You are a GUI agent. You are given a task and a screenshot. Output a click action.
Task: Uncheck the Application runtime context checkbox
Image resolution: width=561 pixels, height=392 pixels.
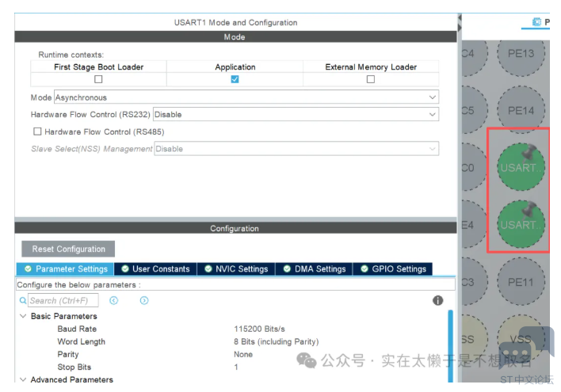[x=235, y=79]
